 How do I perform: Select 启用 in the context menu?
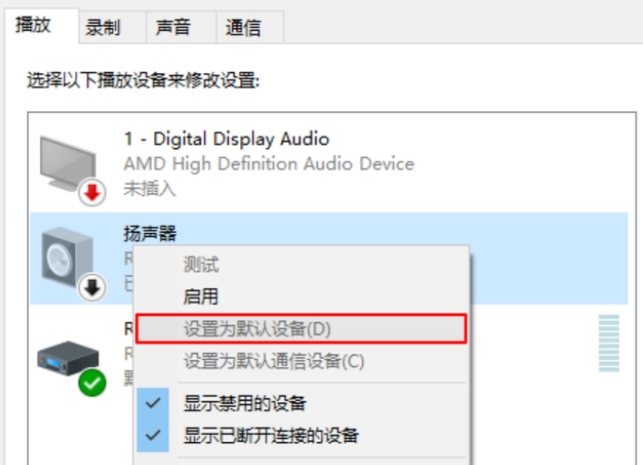point(201,297)
